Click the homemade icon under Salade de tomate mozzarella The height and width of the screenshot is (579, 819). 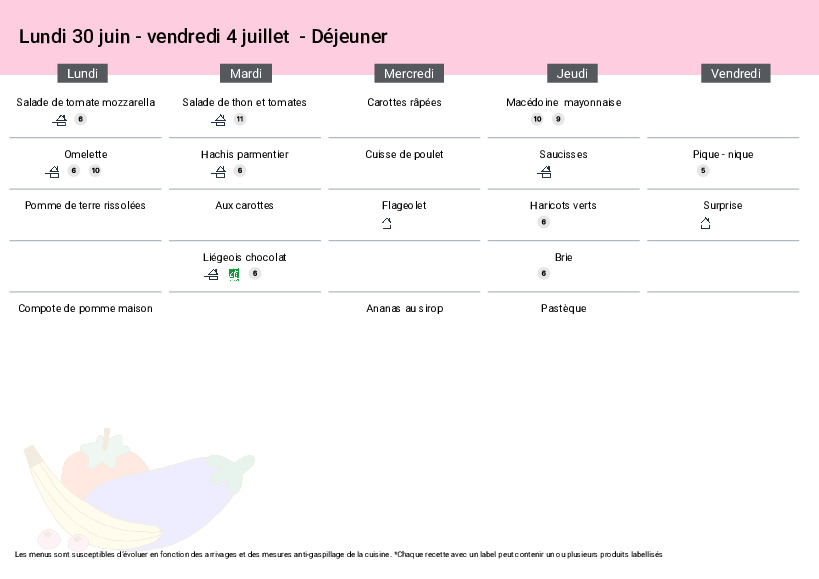[60, 120]
